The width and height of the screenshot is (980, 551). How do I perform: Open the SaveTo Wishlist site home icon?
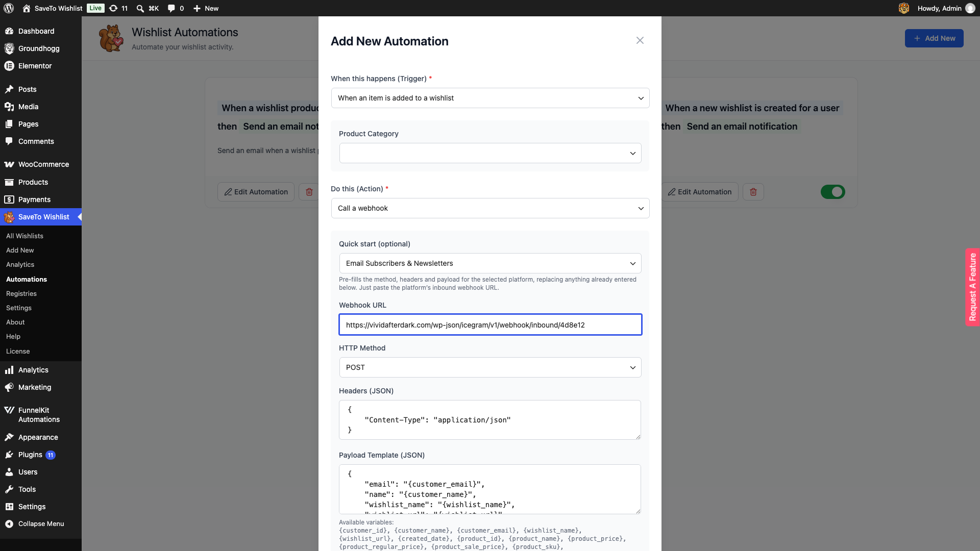27,8
